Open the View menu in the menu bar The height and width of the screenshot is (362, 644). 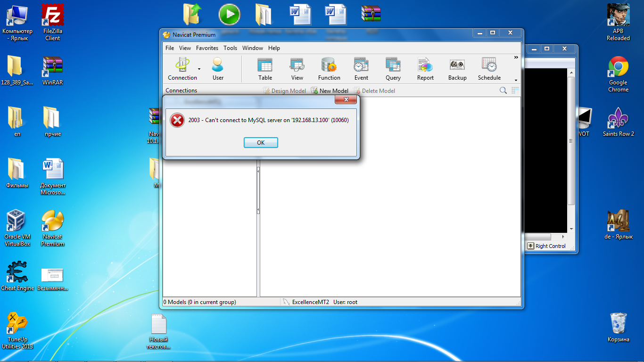point(185,48)
